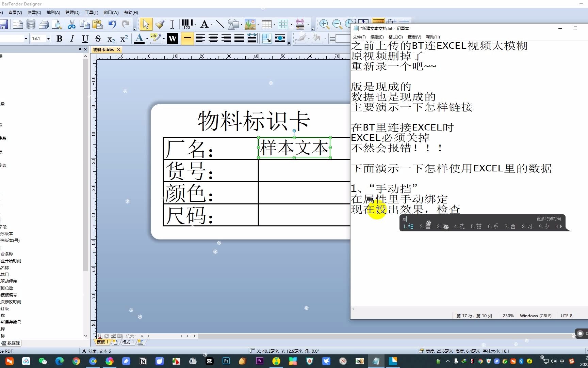Open the highlight color dropdown arrow
The height and width of the screenshot is (368, 588).
164,39
